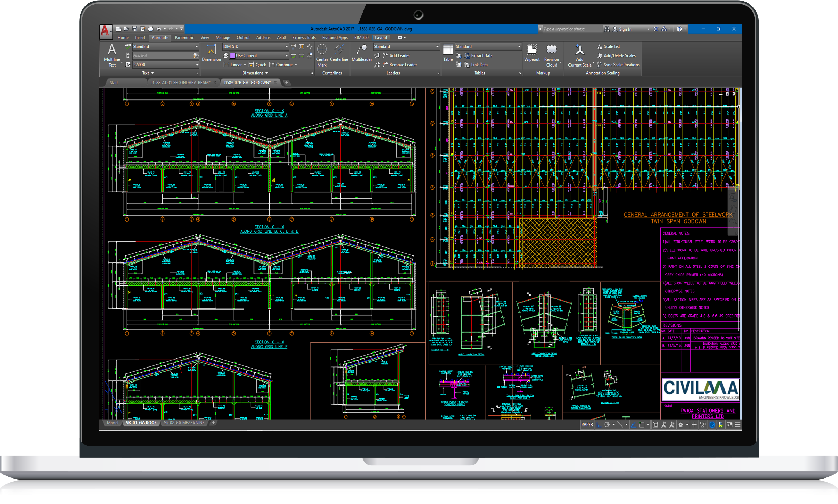This screenshot has height=504, width=838.
Task: Click the Scale List button
Action: (609, 46)
